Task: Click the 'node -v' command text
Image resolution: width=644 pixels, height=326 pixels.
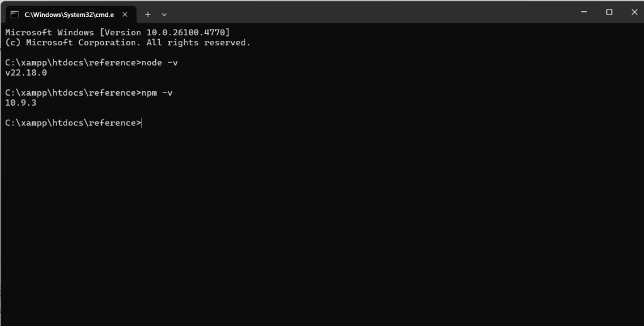Action: (159, 63)
